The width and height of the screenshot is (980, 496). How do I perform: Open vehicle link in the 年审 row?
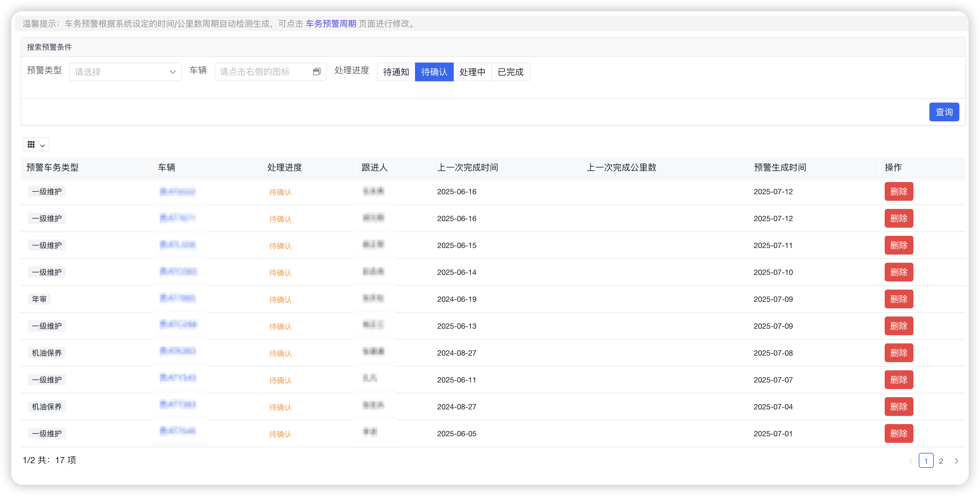pos(178,299)
